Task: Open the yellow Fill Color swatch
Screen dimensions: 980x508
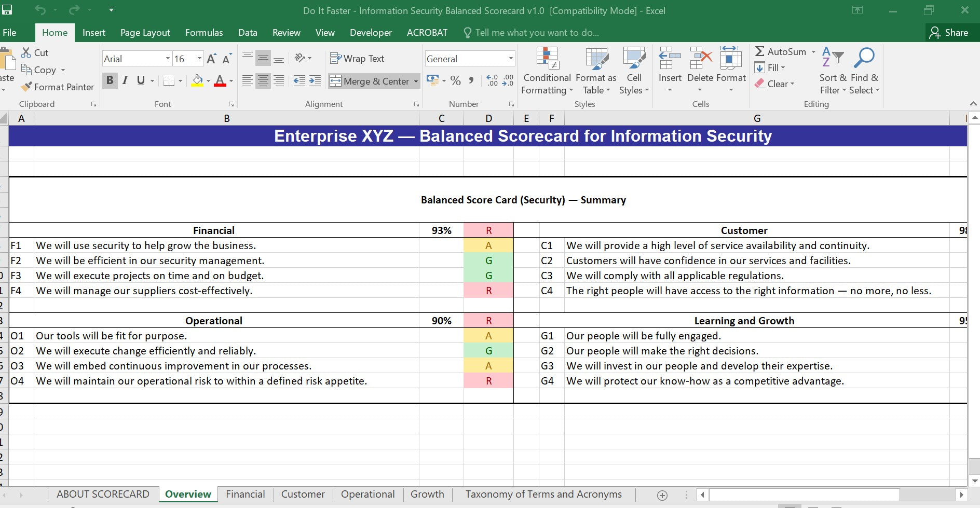Action: click(x=197, y=80)
